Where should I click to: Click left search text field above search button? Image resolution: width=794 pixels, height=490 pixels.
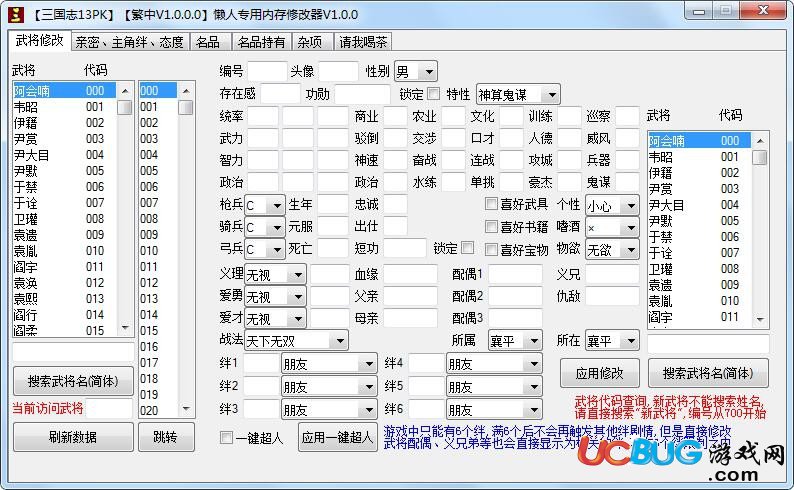73,352
